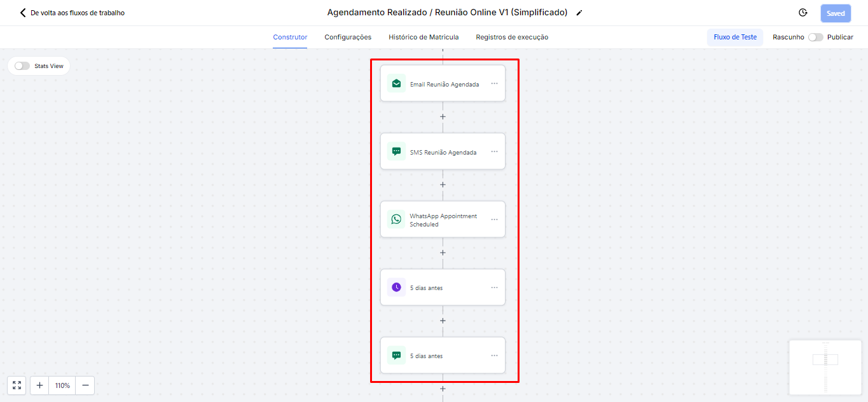Screen dimensions: 868x402
Task: Click the fit-to-screen expand icon
Action: [17, 385]
